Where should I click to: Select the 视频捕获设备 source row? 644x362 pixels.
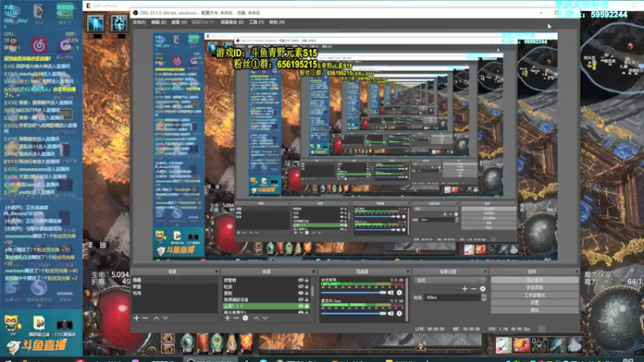click(266, 299)
